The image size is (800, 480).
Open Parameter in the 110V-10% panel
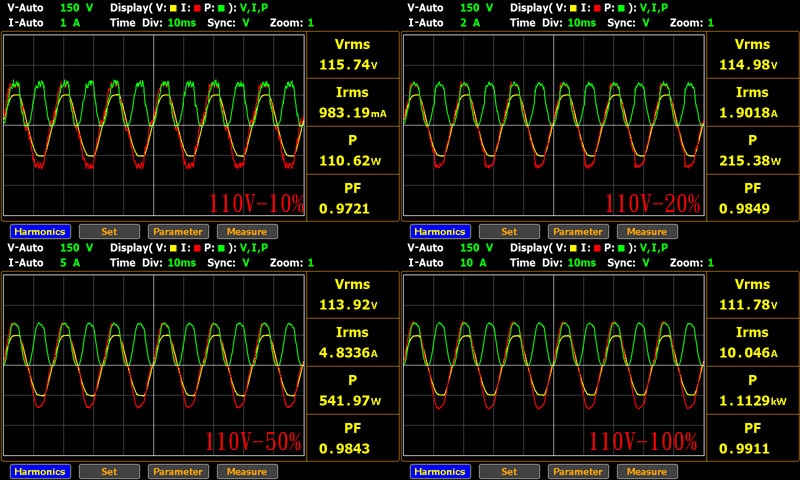pos(178,232)
